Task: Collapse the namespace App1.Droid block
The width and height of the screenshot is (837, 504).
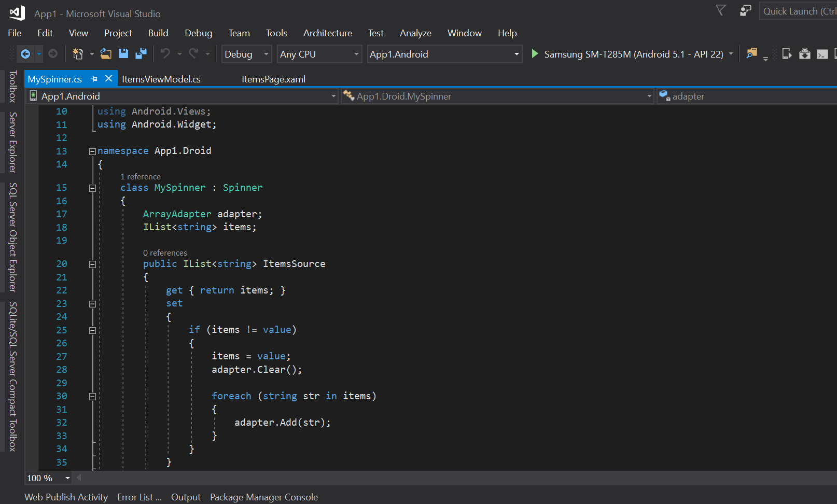Action: (x=92, y=151)
